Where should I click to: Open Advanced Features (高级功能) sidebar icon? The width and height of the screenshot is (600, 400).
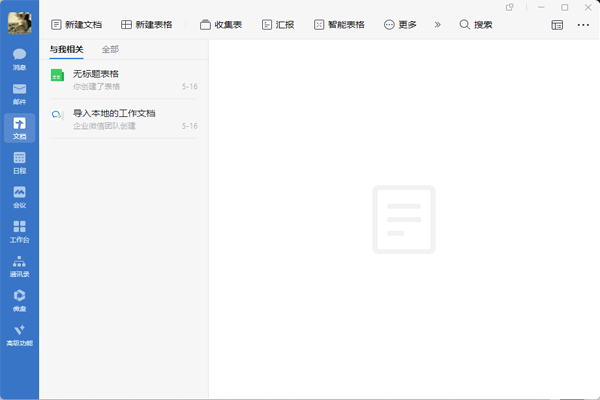coord(20,335)
